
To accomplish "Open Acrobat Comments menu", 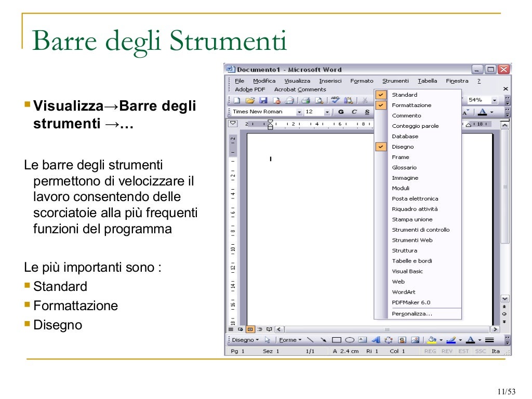I will [x=300, y=89].
